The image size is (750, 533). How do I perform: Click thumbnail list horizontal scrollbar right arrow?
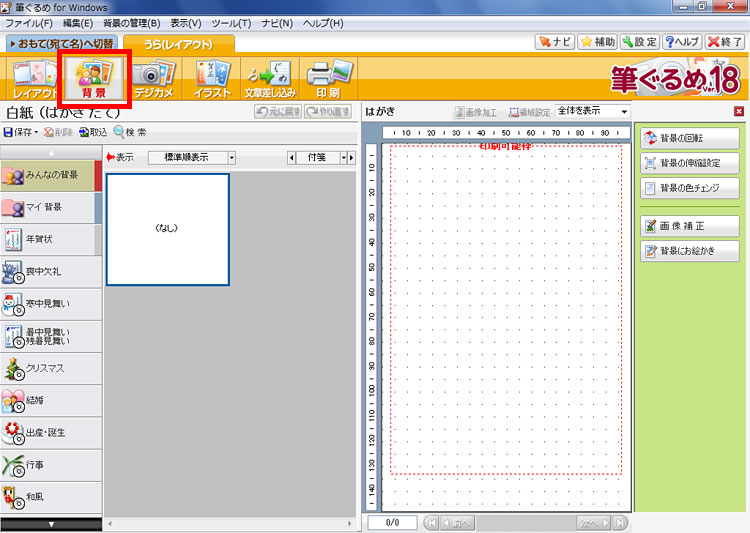coord(350,524)
